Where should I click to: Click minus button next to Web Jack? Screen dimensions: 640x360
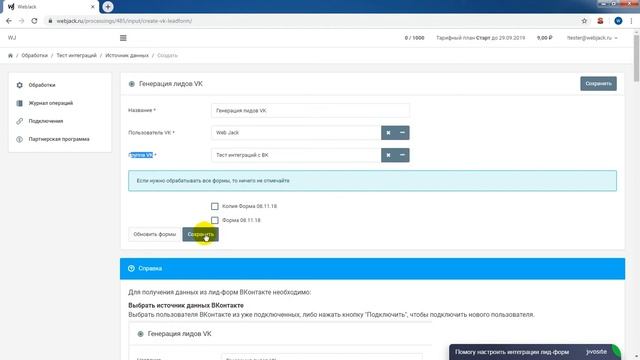pyautogui.click(x=402, y=133)
